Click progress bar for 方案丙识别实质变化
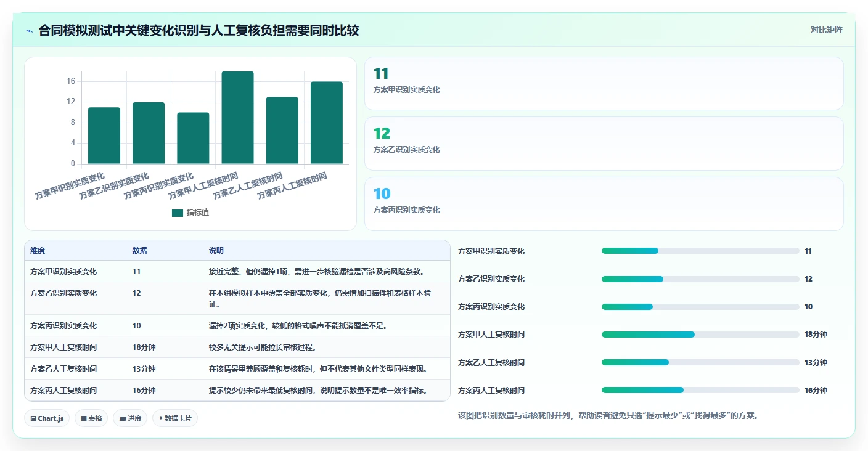The image size is (868, 451). click(x=700, y=307)
